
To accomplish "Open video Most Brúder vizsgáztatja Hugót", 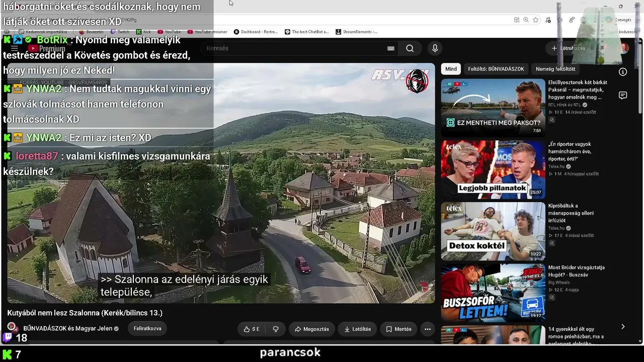I will 577,271.
